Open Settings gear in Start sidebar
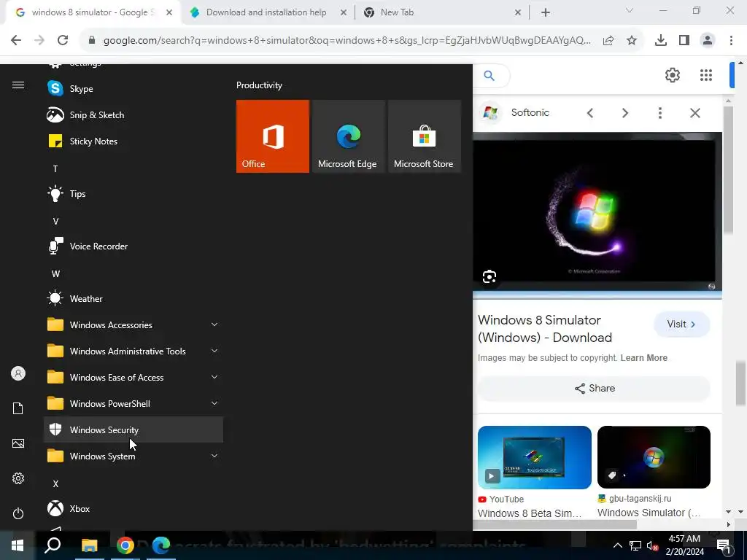The width and height of the screenshot is (747, 560). pyautogui.click(x=18, y=478)
